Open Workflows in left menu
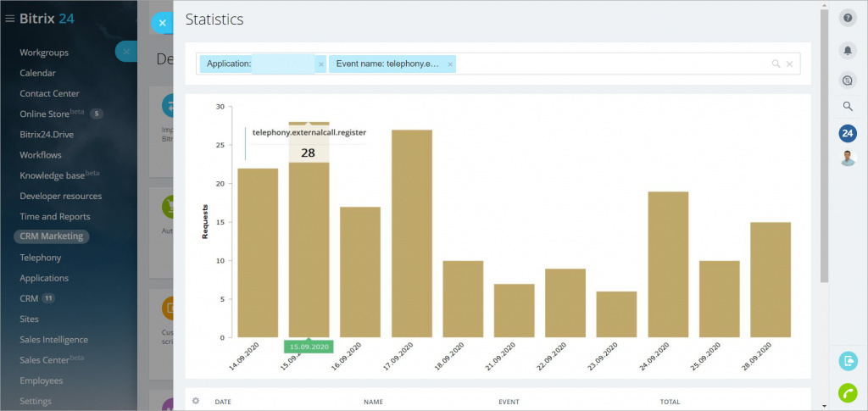The image size is (868, 411). click(x=41, y=155)
